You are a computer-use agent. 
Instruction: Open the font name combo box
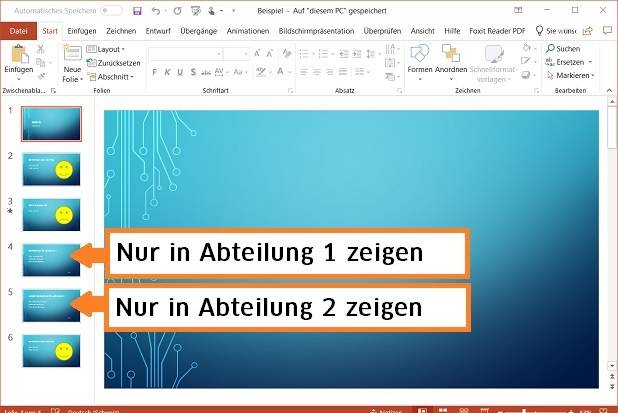pos(186,54)
